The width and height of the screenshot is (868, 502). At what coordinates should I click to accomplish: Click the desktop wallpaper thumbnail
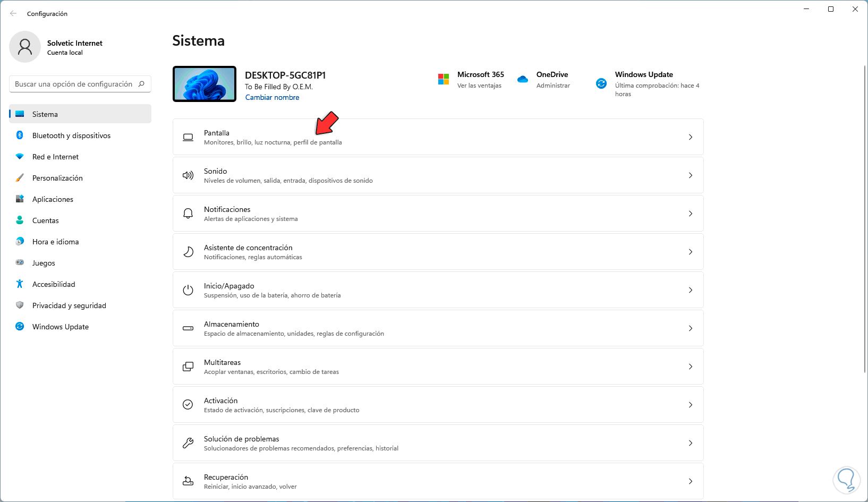(x=205, y=84)
